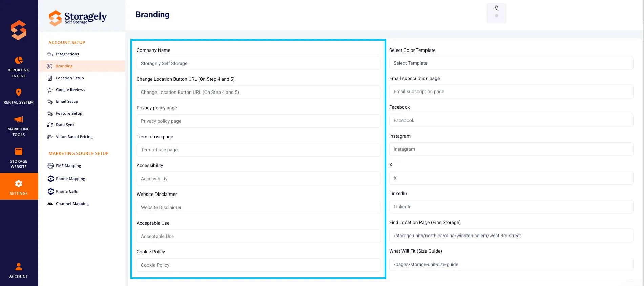Click the Integrations icon in Account Setup
Screen dimensions: 644x286
(x=50, y=54)
